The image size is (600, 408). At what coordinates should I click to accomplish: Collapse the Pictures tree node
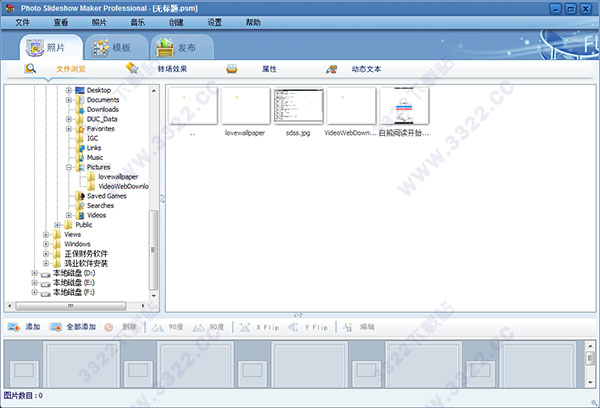coord(69,167)
